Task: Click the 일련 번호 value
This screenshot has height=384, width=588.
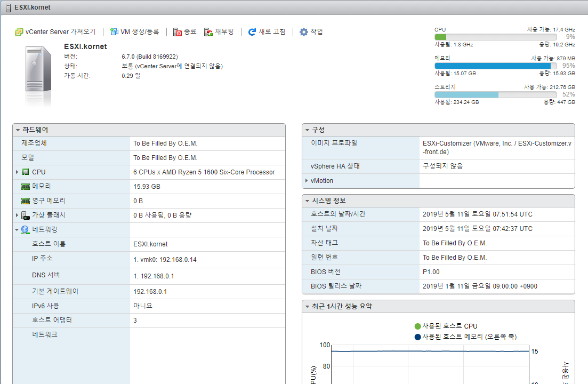Action: click(x=455, y=258)
